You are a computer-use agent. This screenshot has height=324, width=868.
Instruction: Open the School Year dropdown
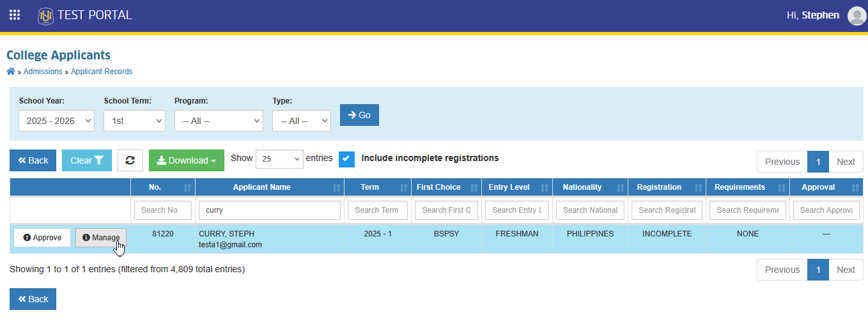click(x=56, y=121)
